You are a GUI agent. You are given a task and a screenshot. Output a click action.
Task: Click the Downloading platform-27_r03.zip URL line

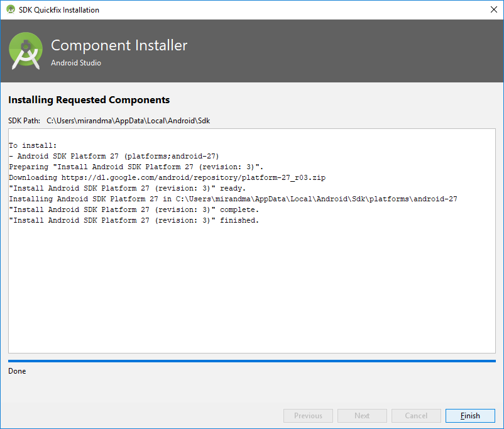click(x=167, y=178)
